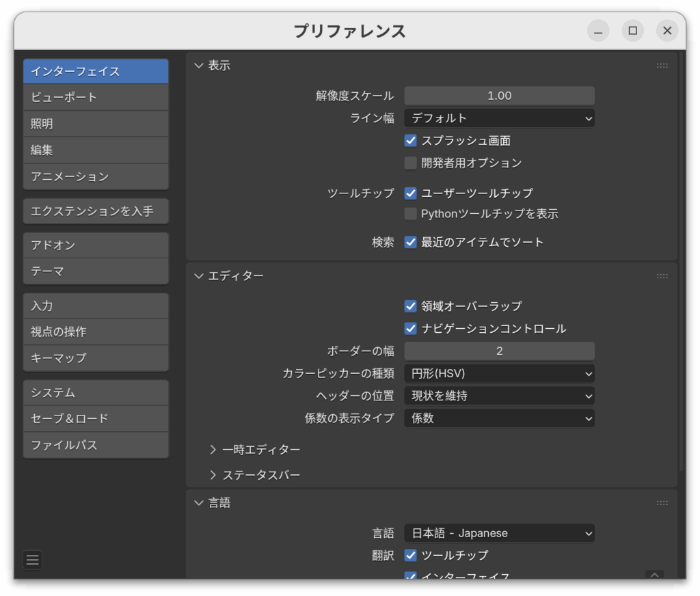Switch to the 編集 tab

(96, 150)
